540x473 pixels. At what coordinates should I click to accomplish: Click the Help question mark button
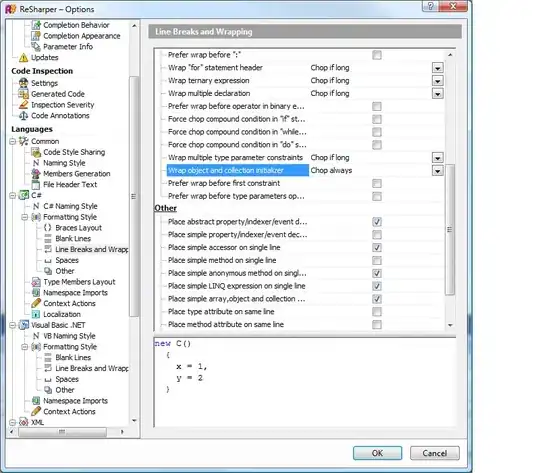[430, 6]
